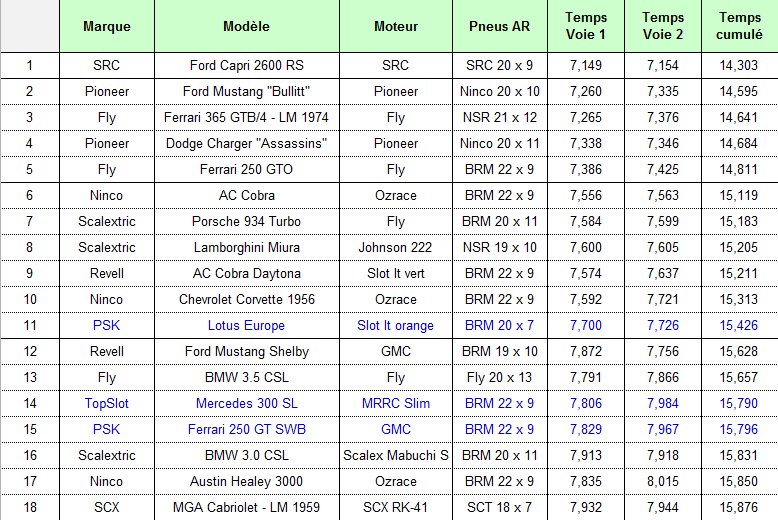
Task: Click the "Marque" column header
Action: [105, 26]
